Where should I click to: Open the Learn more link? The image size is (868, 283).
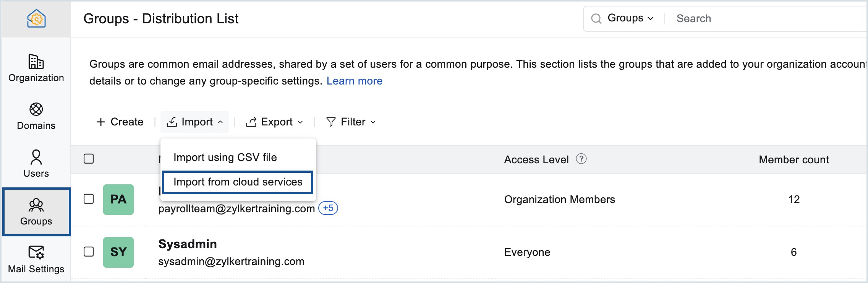pyautogui.click(x=354, y=81)
